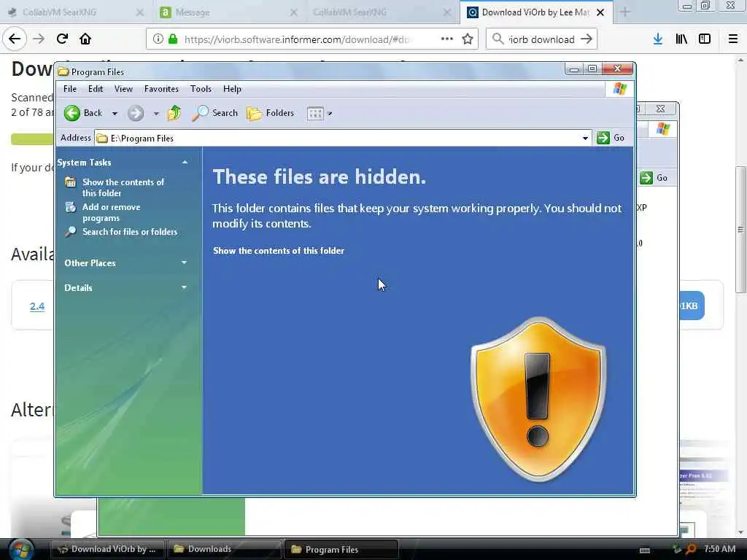Open version 2.4 link on webpage

[37, 306]
